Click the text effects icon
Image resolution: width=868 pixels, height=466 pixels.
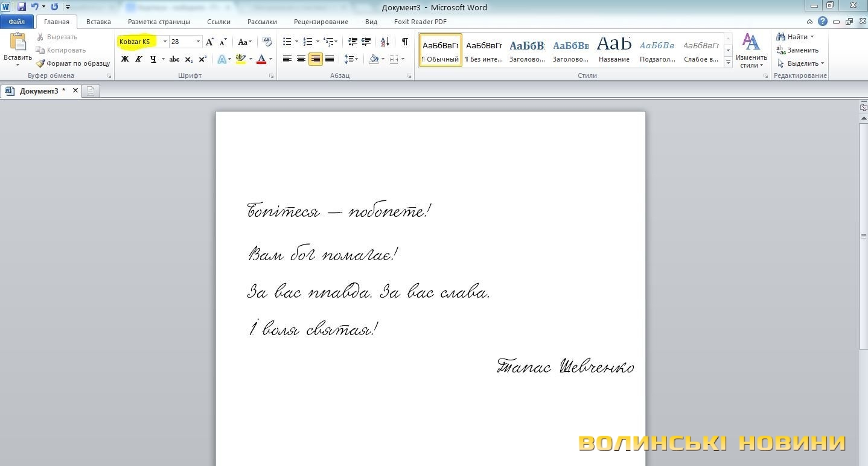(x=222, y=59)
